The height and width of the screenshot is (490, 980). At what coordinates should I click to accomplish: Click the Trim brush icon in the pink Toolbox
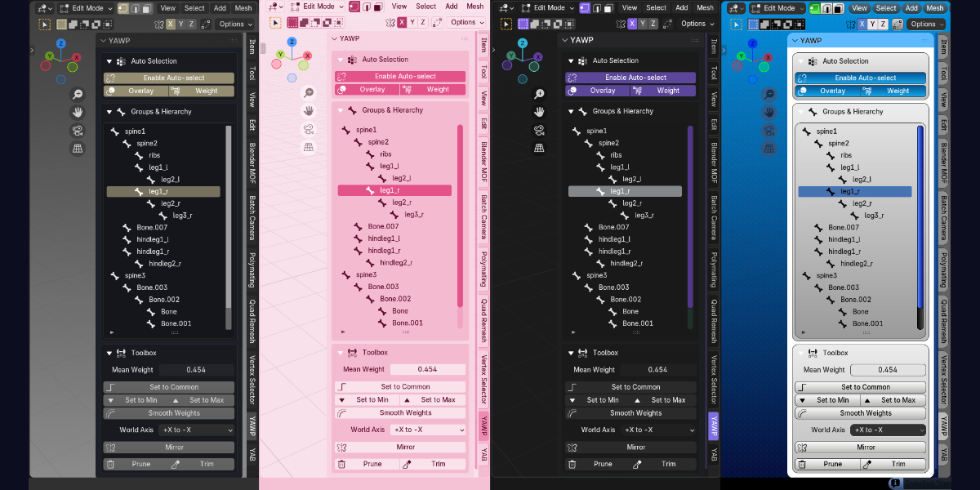[406, 464]
